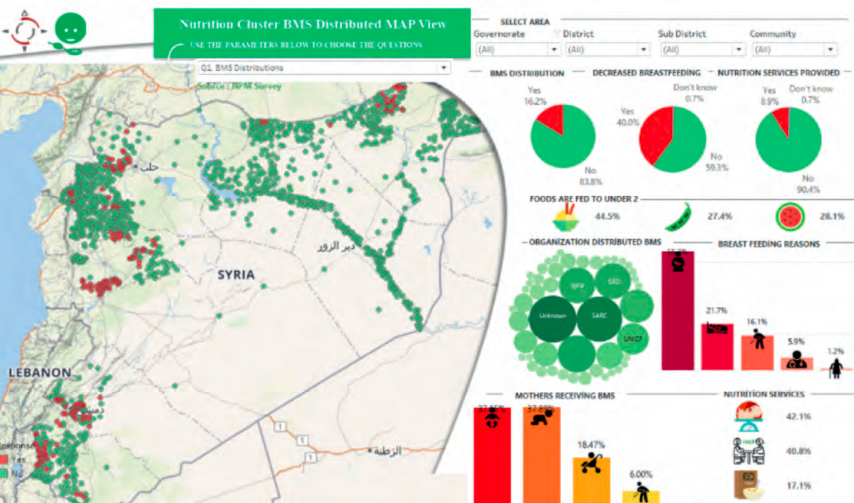854x503 pixels.
Task: Click the 18.47% bar in Mothers Receiving BMS
Action: click(x=591, y=478)
